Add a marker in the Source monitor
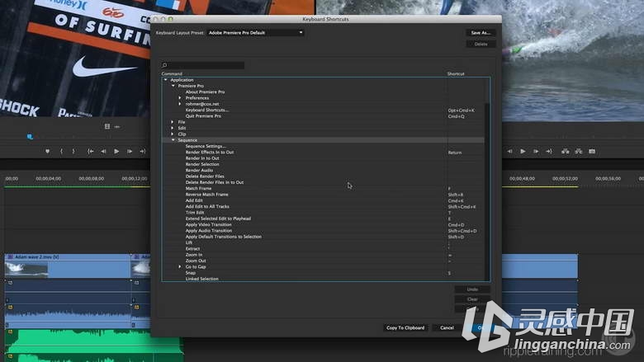Viewport: 644px width, 362px height. [x=47, y=151]
